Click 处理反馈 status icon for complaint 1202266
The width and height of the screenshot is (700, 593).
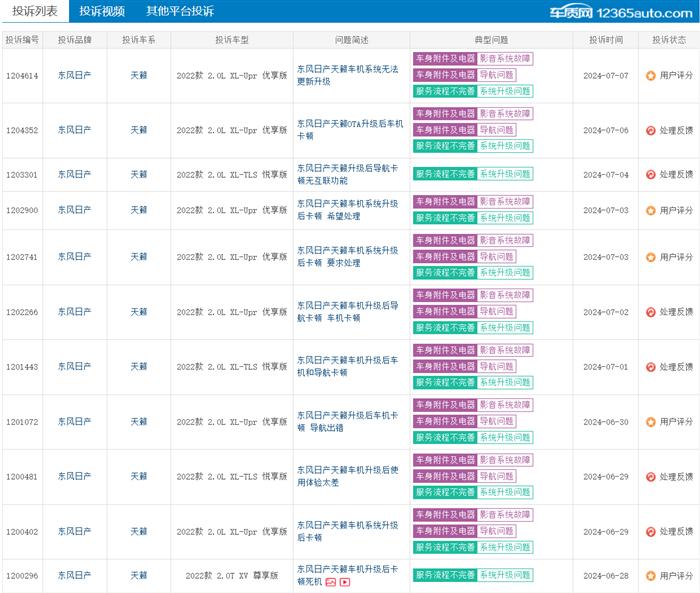point(650,312)
